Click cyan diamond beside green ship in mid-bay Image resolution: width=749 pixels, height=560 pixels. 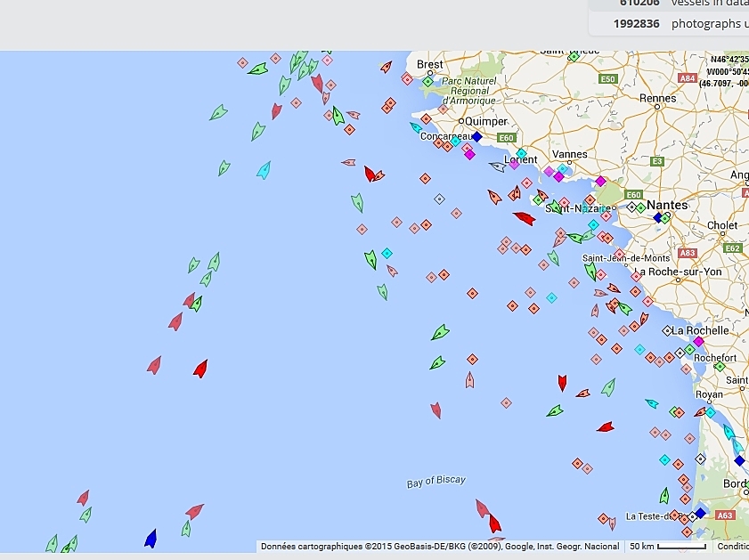(x=387, y=253)
